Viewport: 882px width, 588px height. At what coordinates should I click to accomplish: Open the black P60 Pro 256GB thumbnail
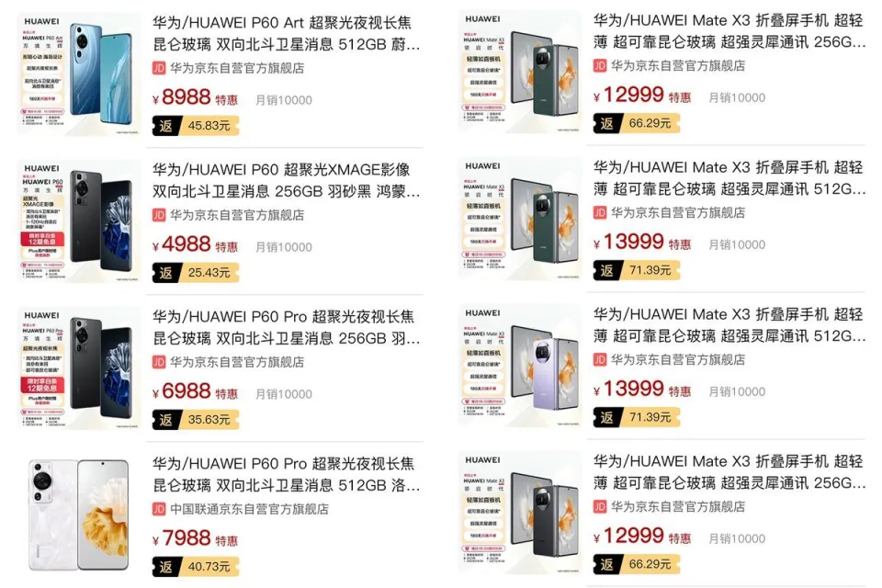click(x=79, y=367)
